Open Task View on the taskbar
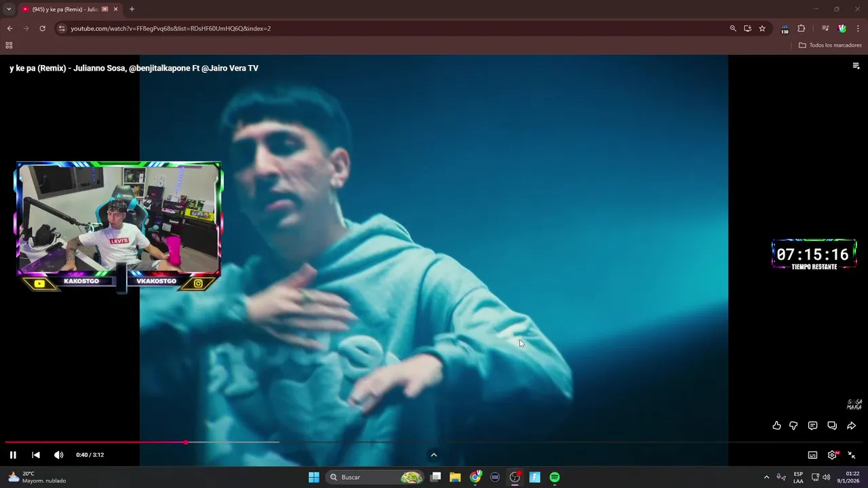 (x=436, y=477)
